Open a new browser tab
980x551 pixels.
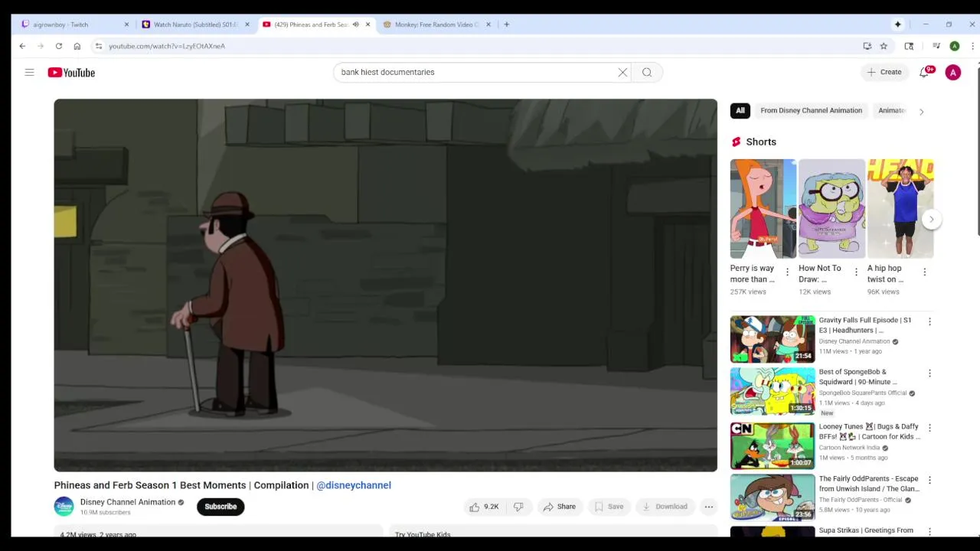(506, 24)
